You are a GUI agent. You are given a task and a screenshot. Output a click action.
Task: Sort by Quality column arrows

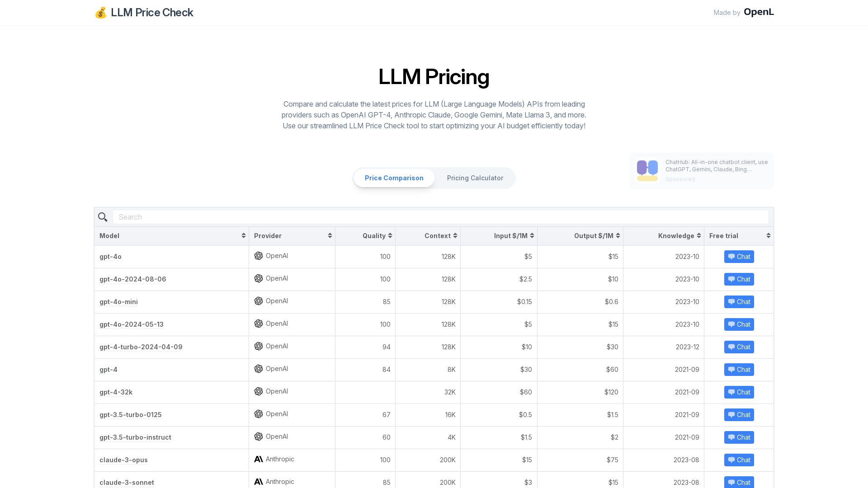(x=390, y=236)
